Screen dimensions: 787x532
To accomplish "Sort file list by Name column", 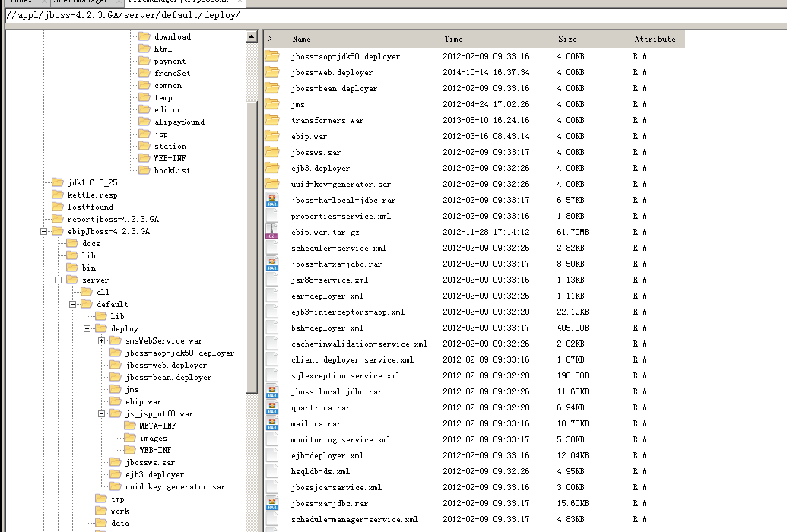I will (x=302, y=39).
